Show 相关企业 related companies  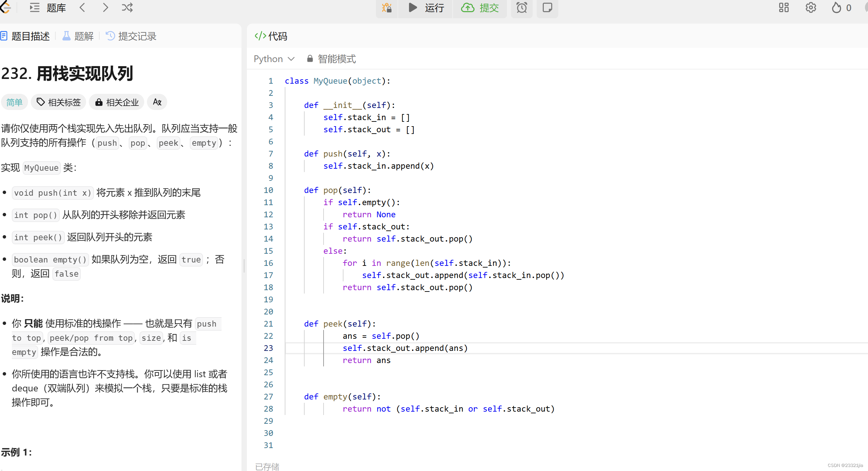[117, 102]
